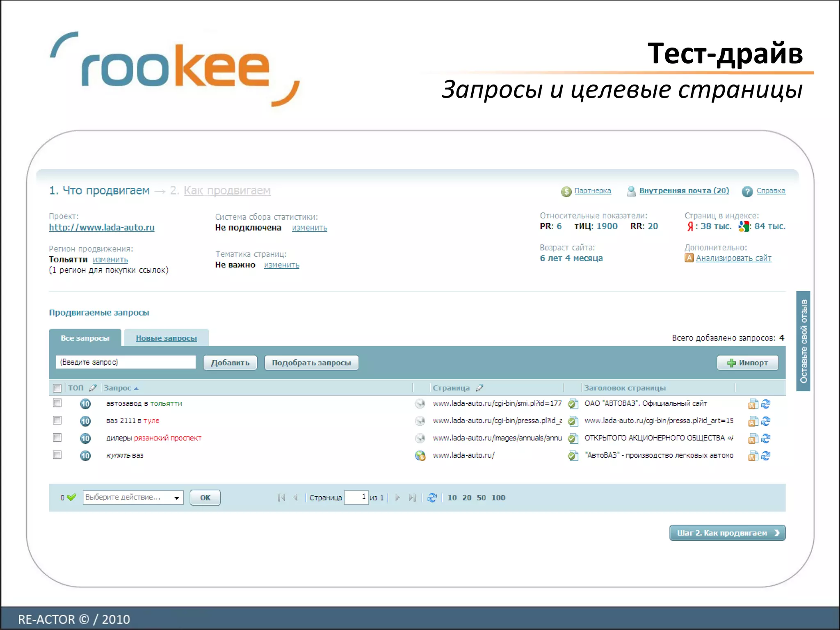The image size is (840, 630).
Task: Toggle select-all checkbox in table header
Action: point(57,388)
